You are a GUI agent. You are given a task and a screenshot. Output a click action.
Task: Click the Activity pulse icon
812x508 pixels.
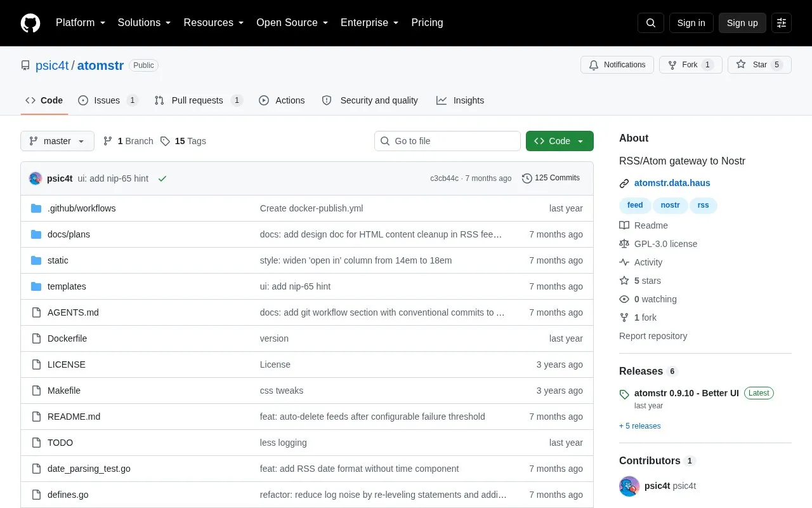click(x=624, y=262)
